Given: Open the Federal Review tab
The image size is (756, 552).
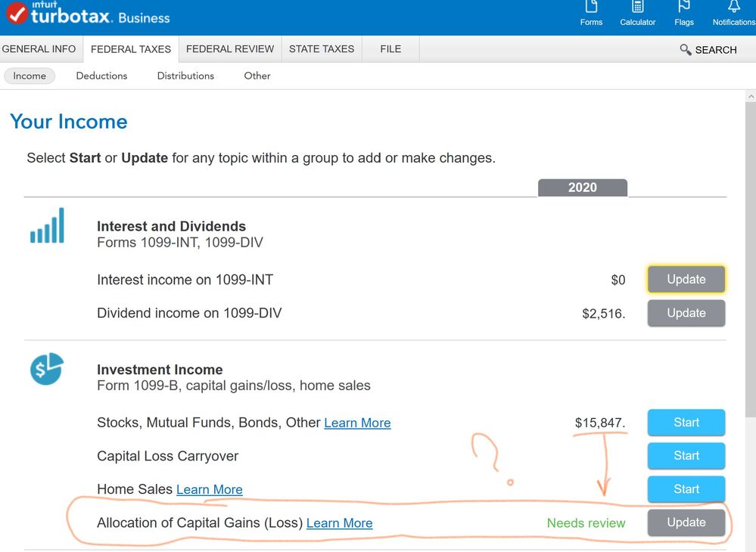Looking at the screenshot, I should 230,49.
